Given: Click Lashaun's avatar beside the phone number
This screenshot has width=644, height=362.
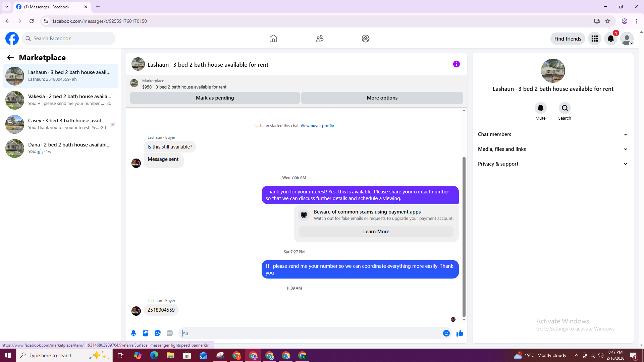Looking at the screenshot, I should click(136, 311).
